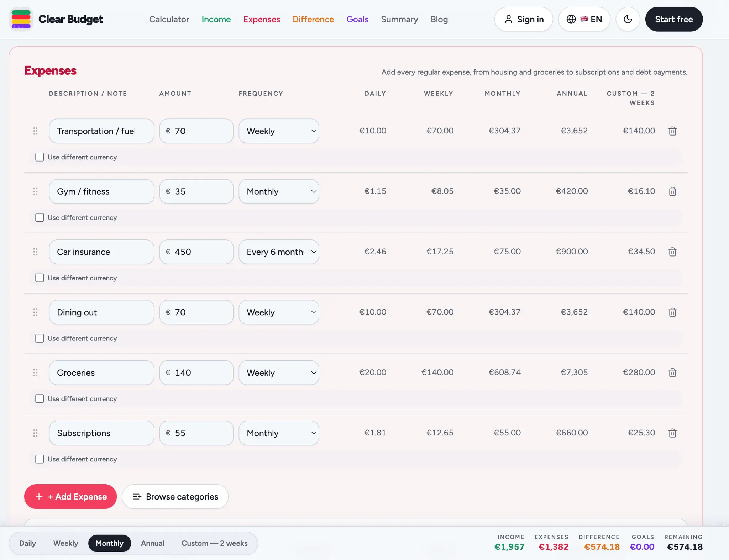Edit the Car insurance description field

(x=101, y=252)
